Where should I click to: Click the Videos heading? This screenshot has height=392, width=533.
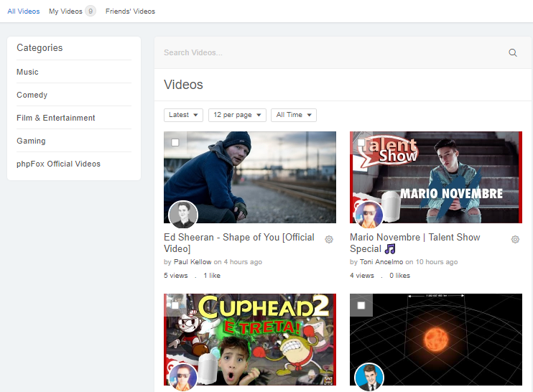coord(184,85)
